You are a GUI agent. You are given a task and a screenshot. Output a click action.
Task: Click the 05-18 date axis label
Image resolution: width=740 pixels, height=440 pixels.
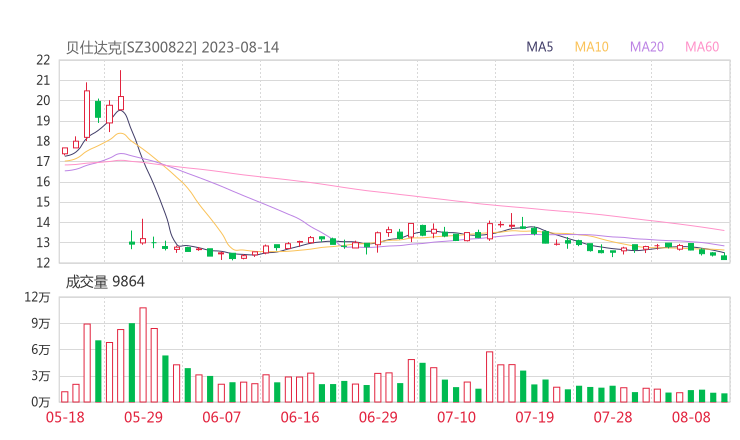[x=65, y=417]
